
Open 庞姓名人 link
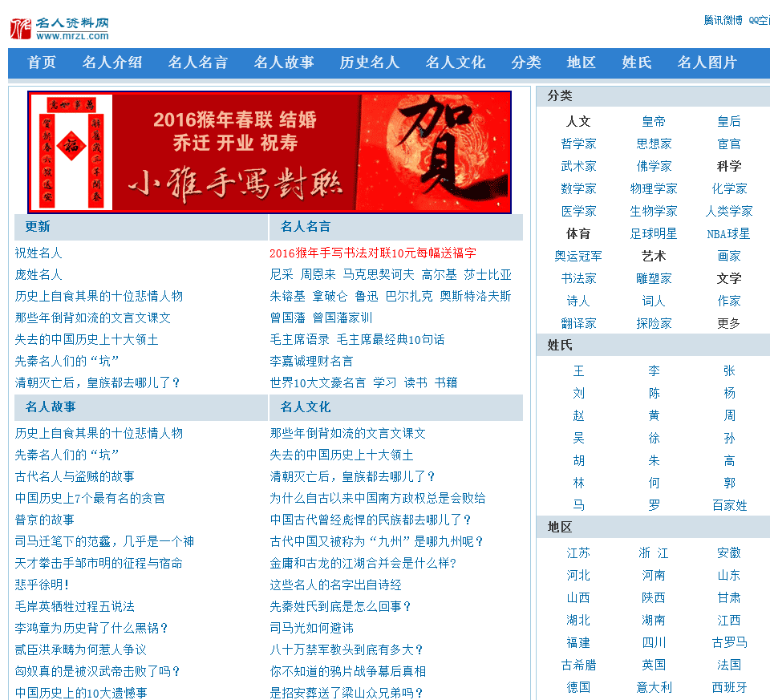pyautogui.click(x=38, y=274)
